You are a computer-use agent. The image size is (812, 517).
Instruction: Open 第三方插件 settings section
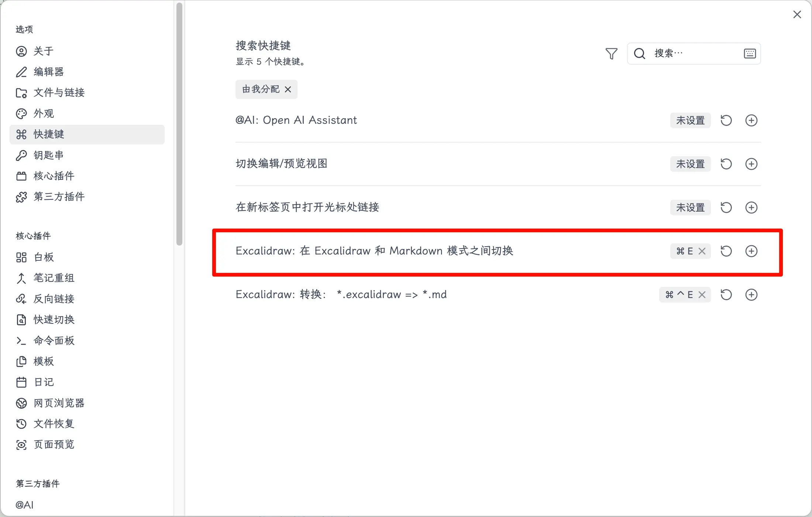pyautogui.click(x=59, y=196)
